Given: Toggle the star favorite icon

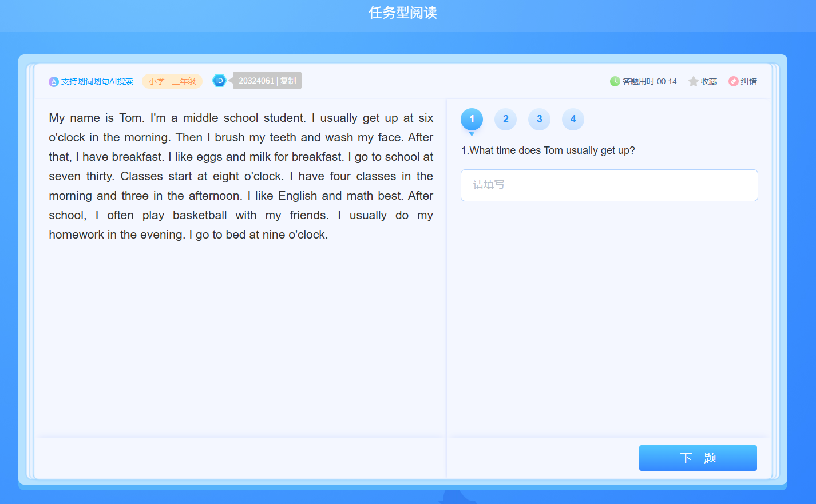Looking at the screenshot, I should 693,81.
